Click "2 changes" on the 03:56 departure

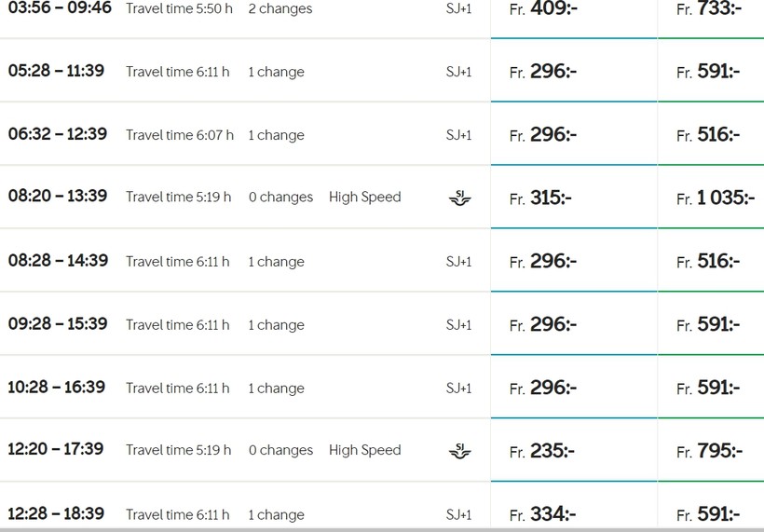pyautogui.click(x=280, y=8)
